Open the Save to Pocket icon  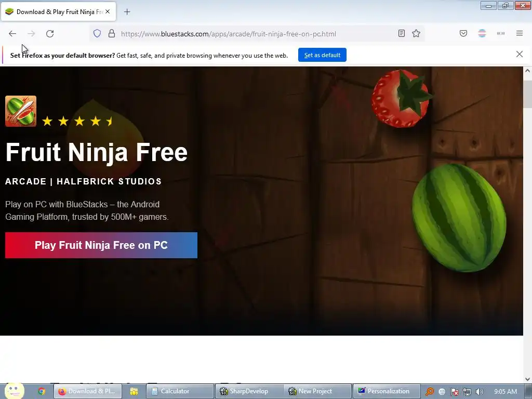pos(463,33)
